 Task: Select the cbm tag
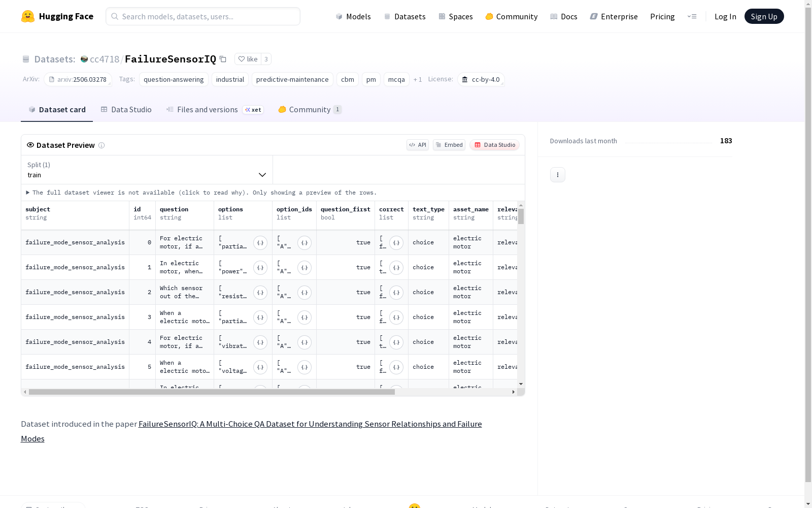[348, 79]
